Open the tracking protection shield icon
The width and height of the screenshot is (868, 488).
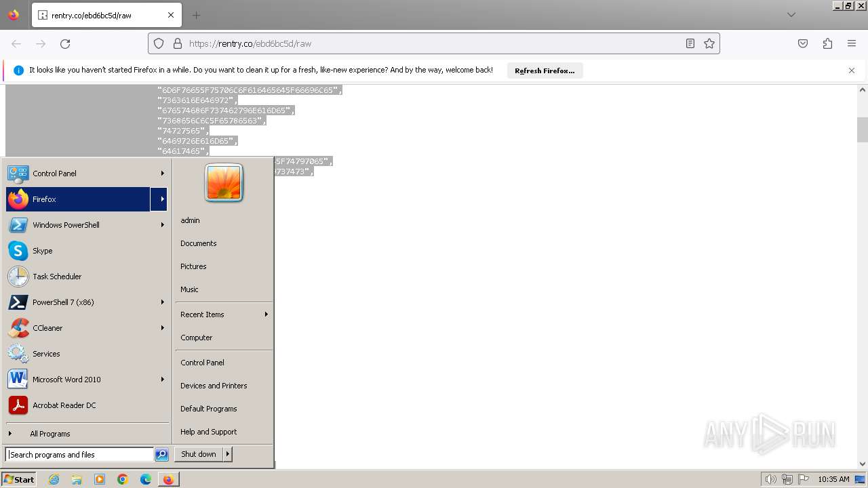click(x=159, y=43)
